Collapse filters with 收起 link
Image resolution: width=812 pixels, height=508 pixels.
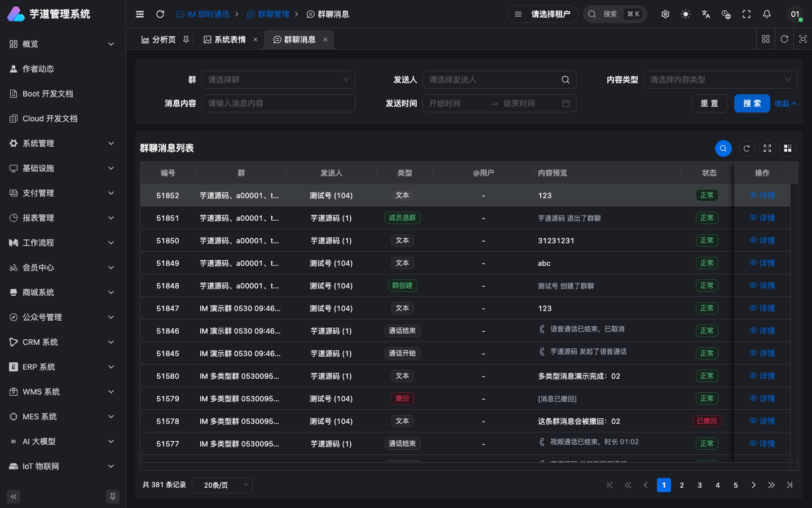pyautogui.click(x=785, y=103)
